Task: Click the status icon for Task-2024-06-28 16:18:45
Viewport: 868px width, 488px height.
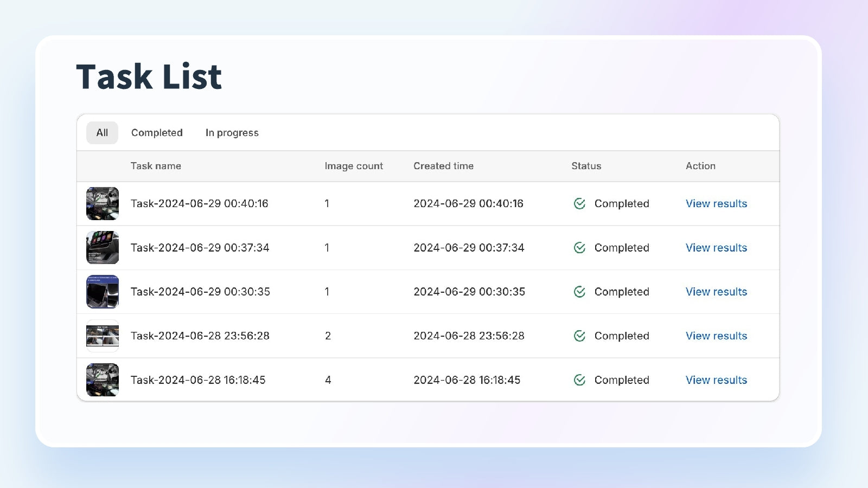Action: [579, 380]
